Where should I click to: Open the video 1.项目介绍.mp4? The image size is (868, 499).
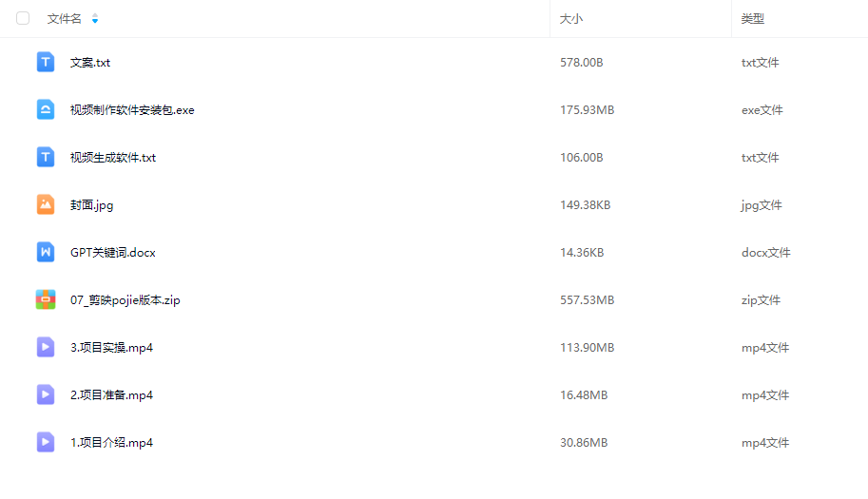coord(111,443)
